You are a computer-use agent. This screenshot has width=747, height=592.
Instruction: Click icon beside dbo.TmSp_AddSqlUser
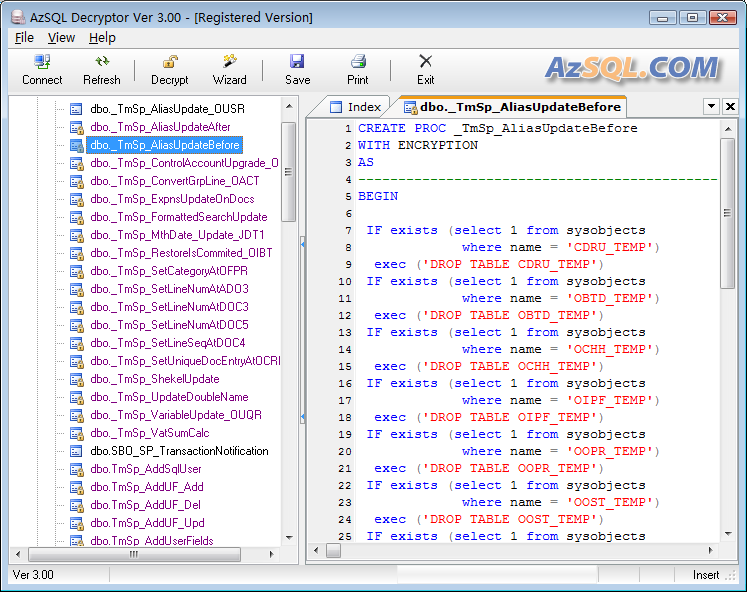76,469
